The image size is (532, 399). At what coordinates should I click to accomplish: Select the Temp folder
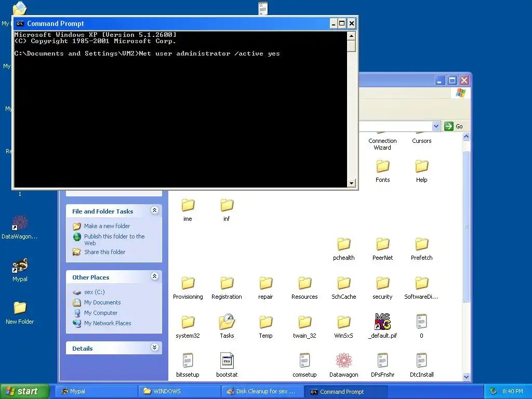[265, 327]
